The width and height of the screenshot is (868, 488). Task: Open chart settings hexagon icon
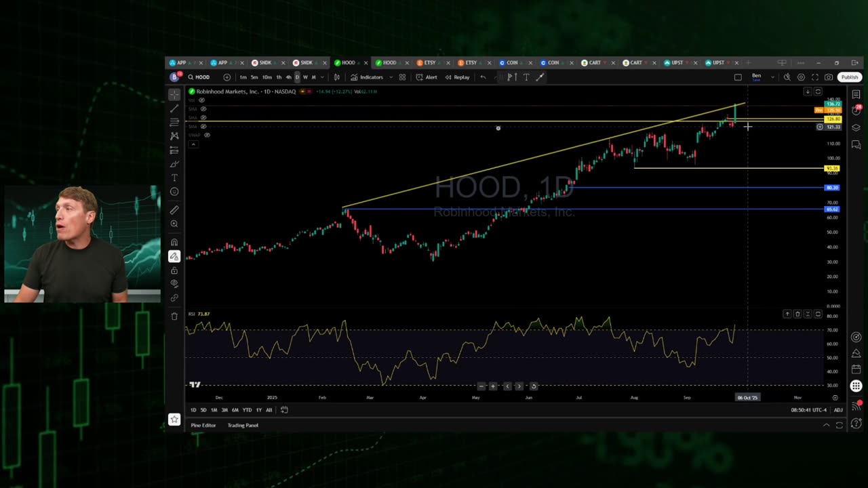tap(801, 77)
